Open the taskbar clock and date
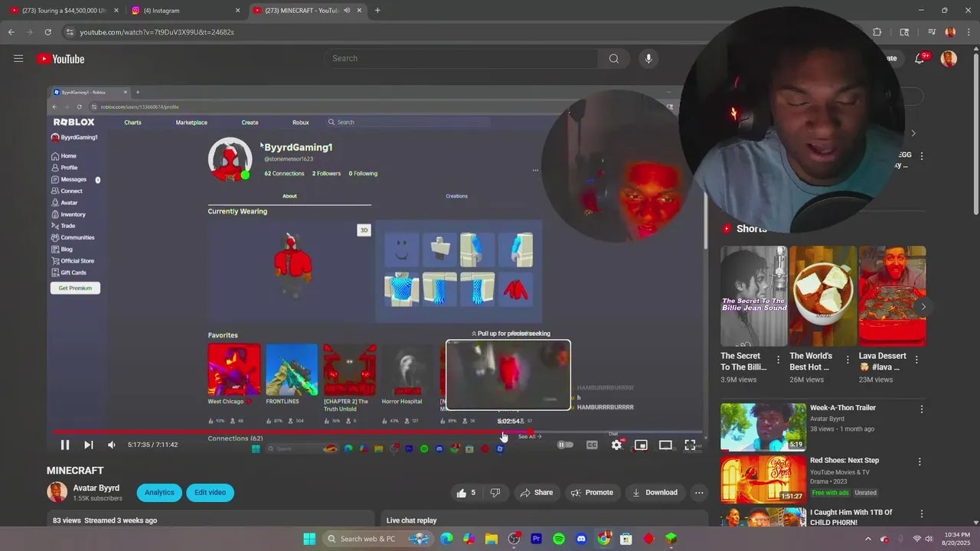This screenshot has width=980, height=551. pyautogui.click(x=956, y=539)
